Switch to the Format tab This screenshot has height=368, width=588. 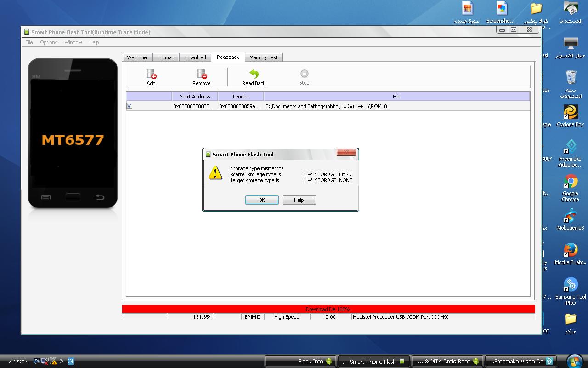(x=165, y=57)
